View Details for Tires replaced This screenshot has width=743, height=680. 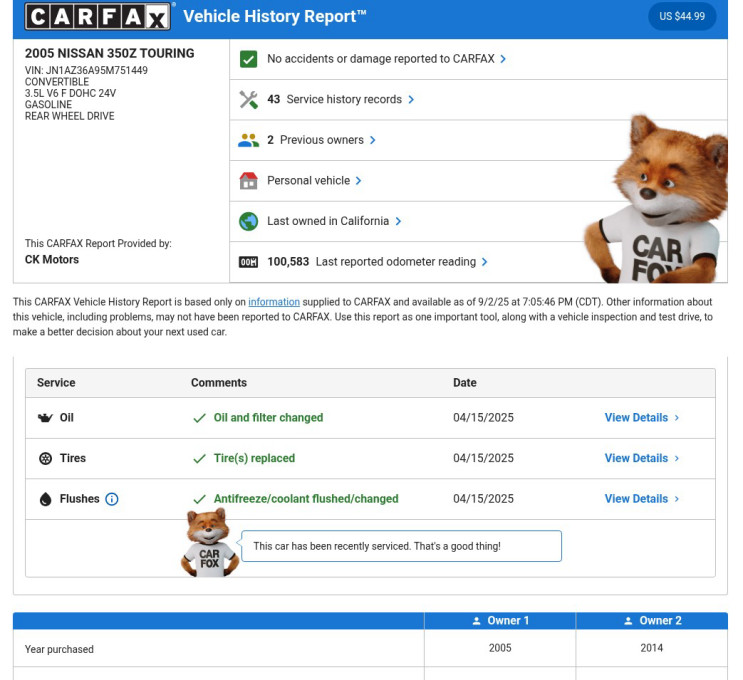coord(641,458)
